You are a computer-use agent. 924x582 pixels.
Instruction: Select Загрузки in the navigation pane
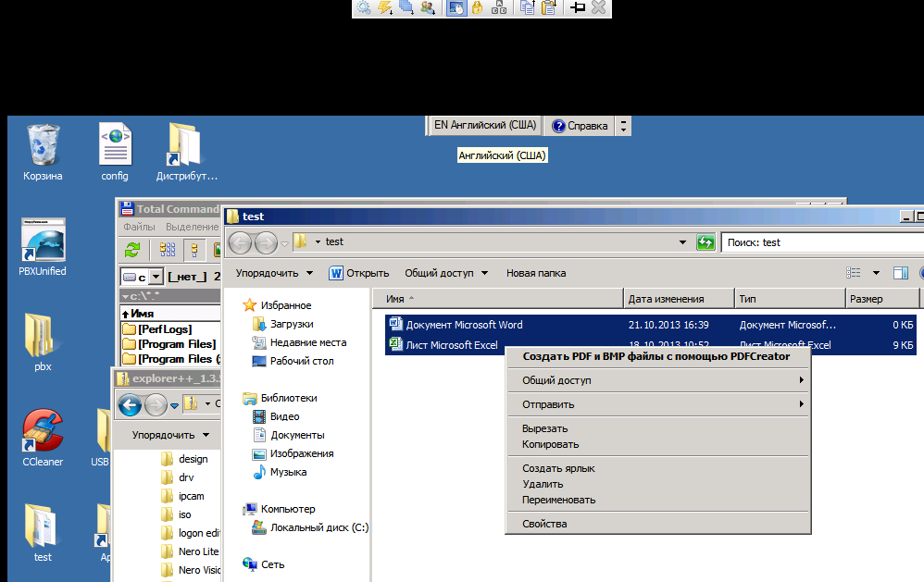click(x=292, y=324)
